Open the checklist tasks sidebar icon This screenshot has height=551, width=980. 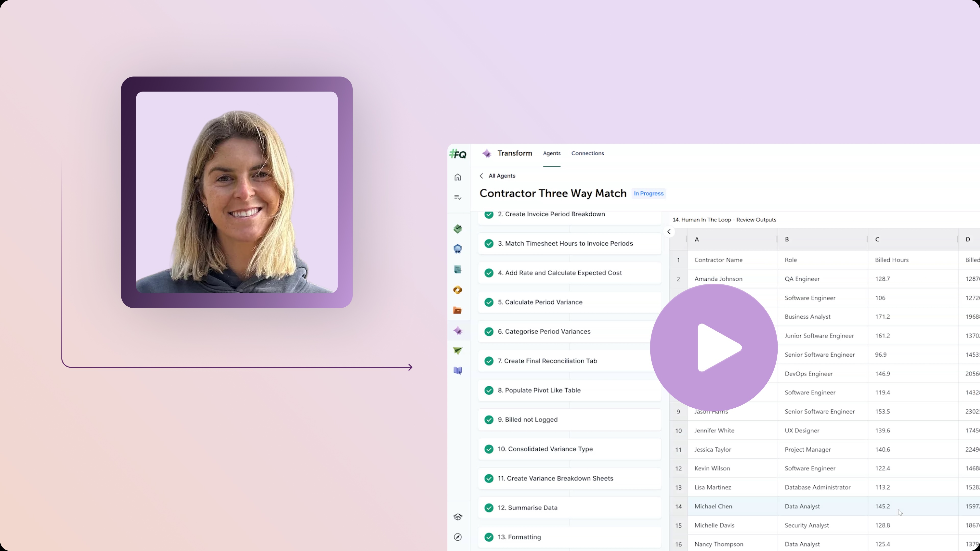(458, 197)
